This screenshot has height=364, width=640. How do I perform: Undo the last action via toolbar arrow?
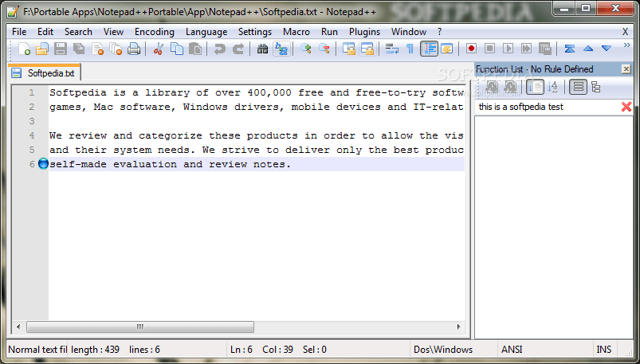coord(220,49)
